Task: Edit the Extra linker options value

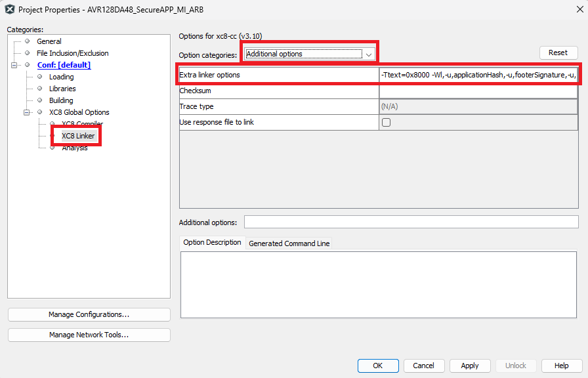Action: point(478,75)
